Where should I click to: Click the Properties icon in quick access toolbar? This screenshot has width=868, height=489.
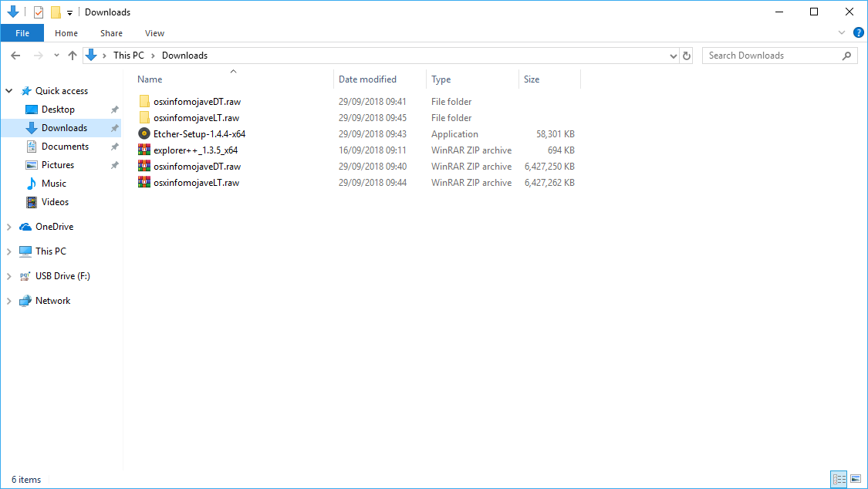click(39, 12)
